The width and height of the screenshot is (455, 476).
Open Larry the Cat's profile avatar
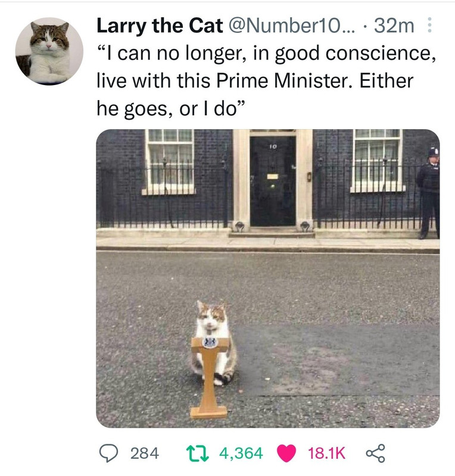49,51
